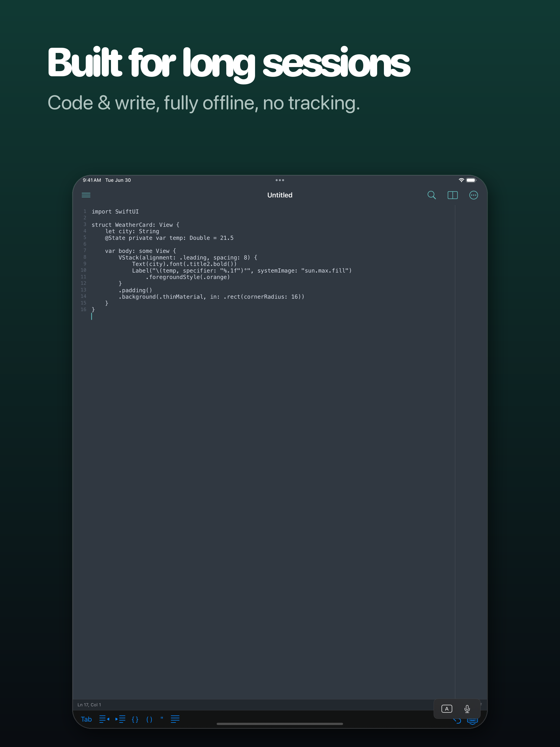Open the sidebar hamburger menu

[x=86, y=195]
